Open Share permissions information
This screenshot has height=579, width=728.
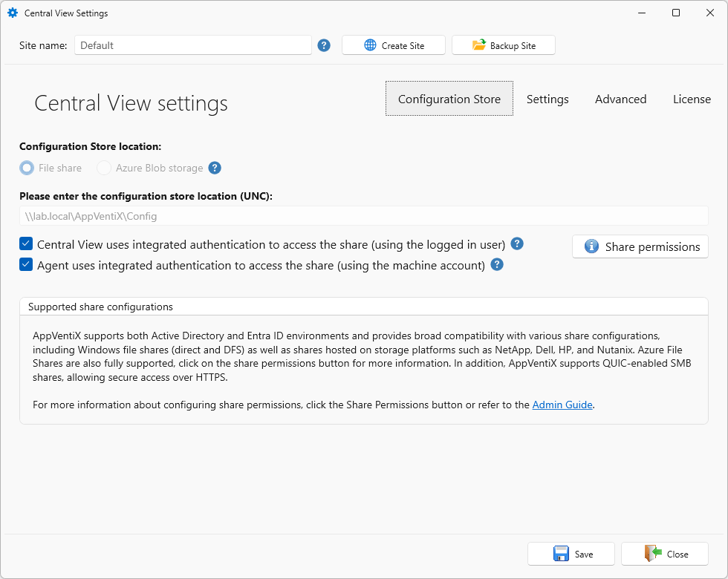[640, 246]
